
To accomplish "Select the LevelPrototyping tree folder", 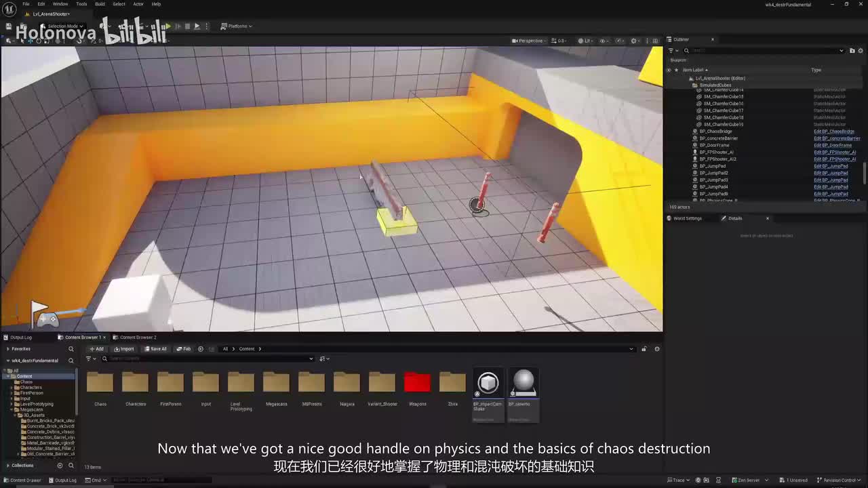I will (x=37, y=404).
